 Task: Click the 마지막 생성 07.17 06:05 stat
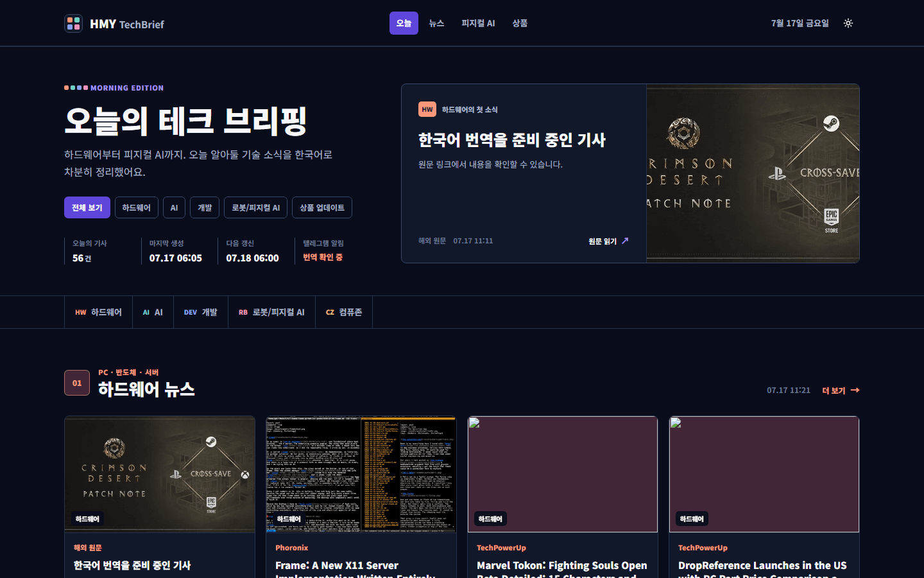point(176,251)
